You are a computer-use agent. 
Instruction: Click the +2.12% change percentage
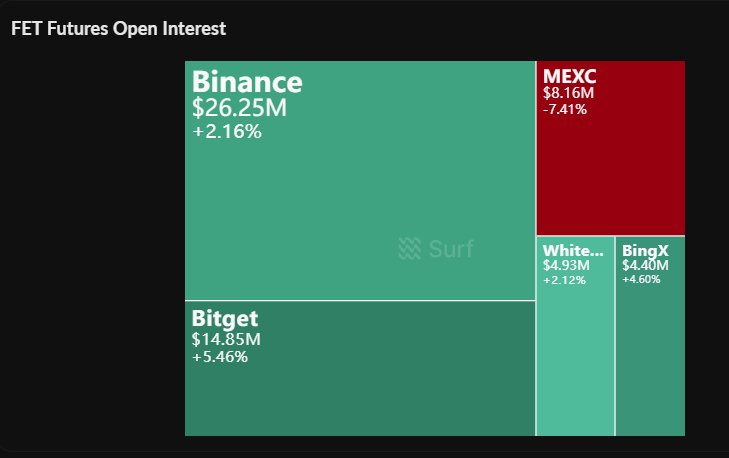pyautogui.click(x=564, y=280)
